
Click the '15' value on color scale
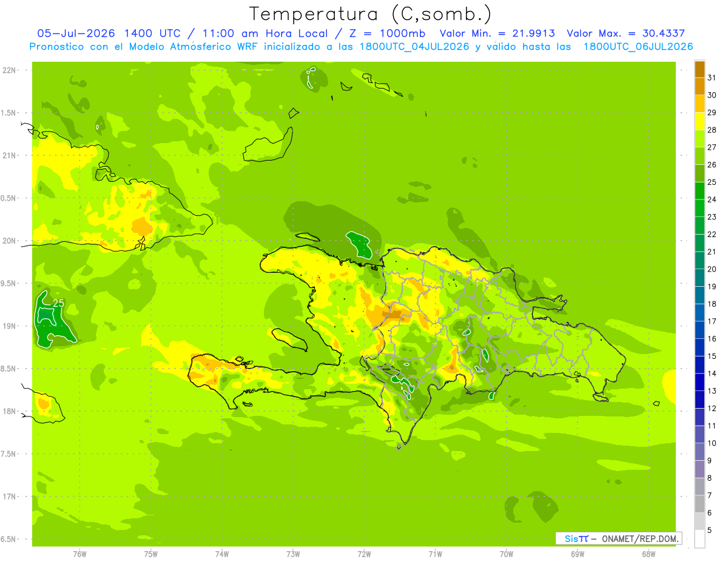tap(712, 356)
